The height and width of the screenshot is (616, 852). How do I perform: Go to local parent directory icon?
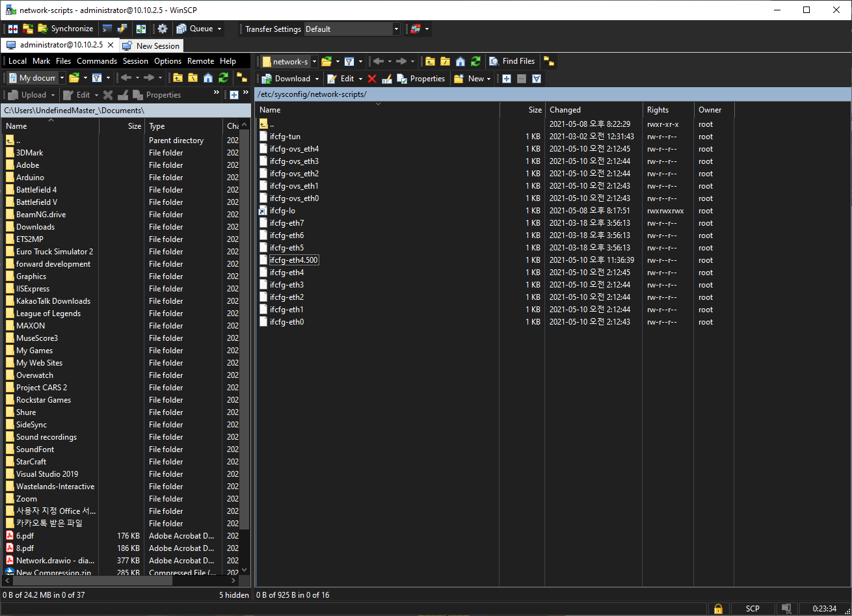[x=178, y=78]
